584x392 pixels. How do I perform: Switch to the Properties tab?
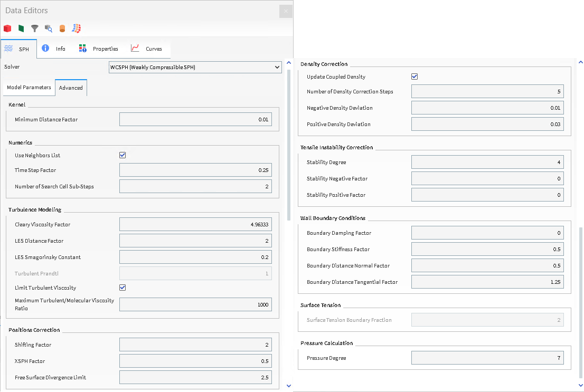click(x=99, y=49)
